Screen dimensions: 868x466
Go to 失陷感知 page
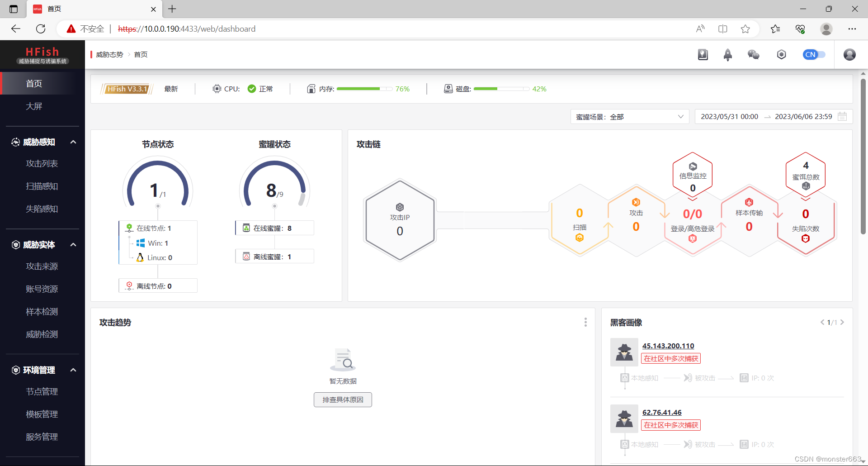click(x=42, y=209)
